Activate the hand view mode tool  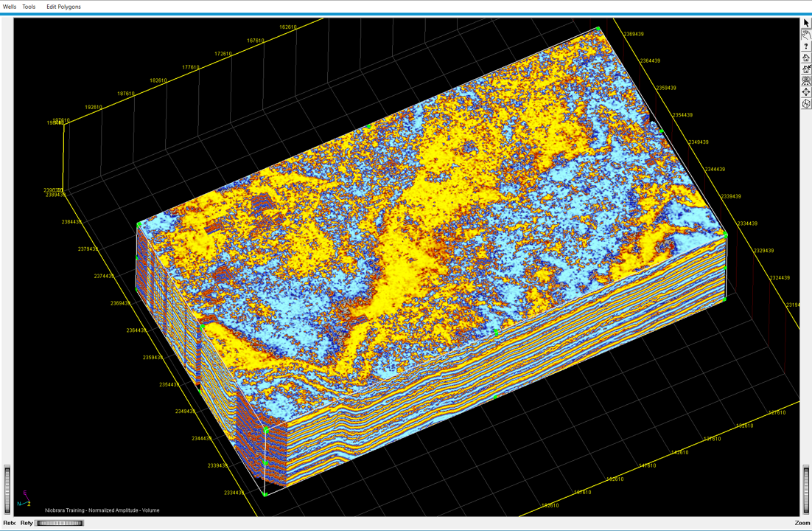click(x=806, y=35)
